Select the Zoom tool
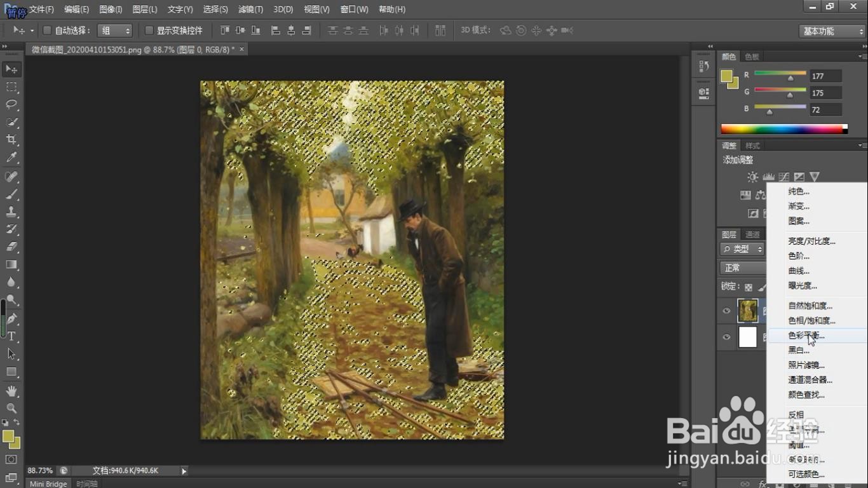This screenshot has height=488, width=868. pyautogui.click(x=11, y=409)
